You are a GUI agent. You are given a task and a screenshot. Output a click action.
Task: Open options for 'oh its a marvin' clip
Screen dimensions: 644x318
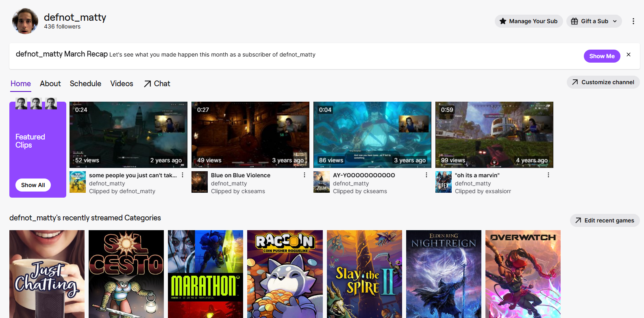click(x=548, y=175)
